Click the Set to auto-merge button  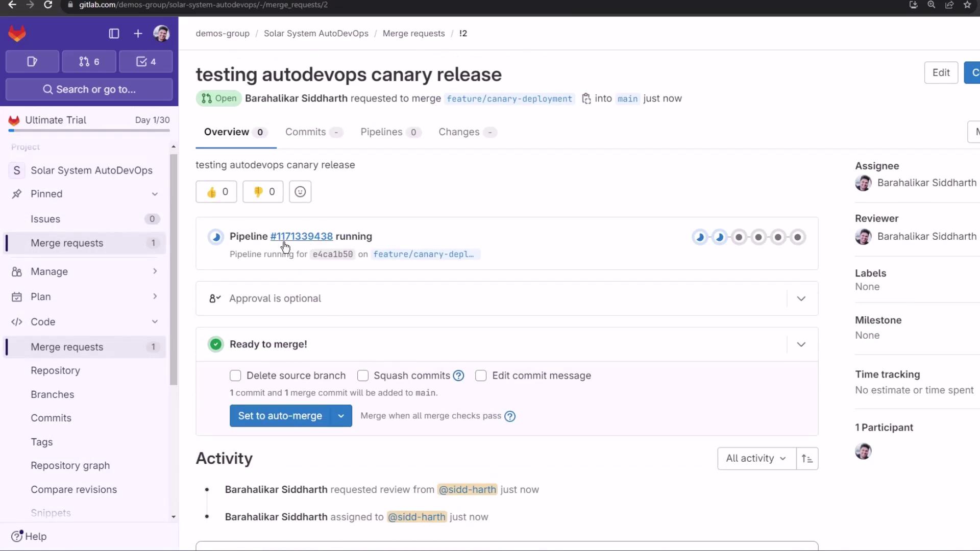[x=280, y=416]
